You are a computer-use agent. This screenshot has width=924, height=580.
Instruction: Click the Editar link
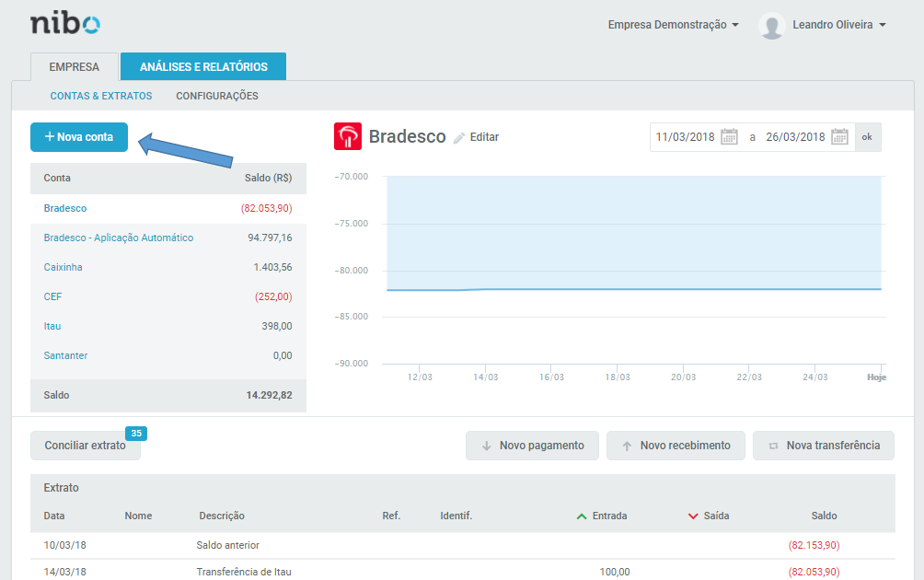coord(484,137)
